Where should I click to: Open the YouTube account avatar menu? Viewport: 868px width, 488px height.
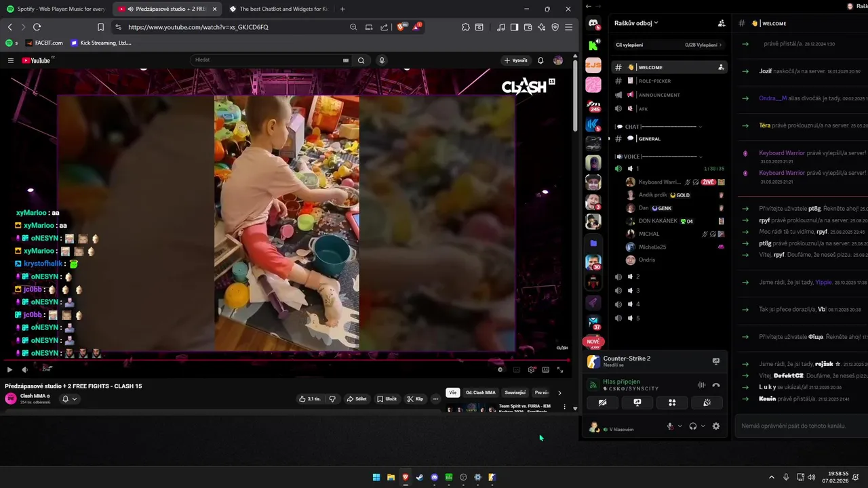[558, 60]
